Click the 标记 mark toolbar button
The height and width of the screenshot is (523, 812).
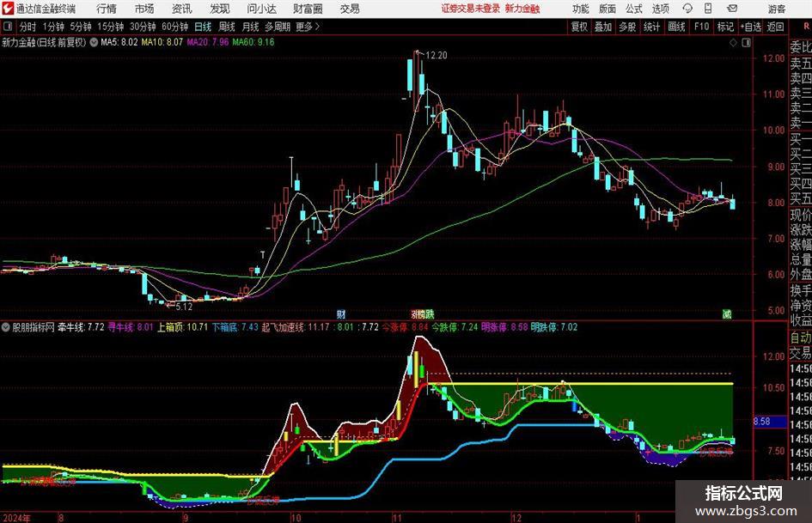click(725, 27)
